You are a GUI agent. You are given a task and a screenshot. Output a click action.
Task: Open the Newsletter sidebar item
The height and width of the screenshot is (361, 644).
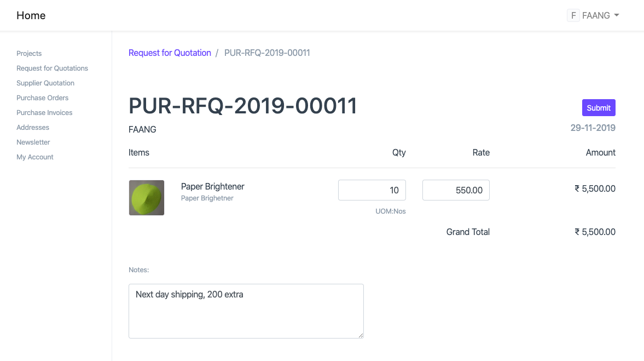pos(33,142)
